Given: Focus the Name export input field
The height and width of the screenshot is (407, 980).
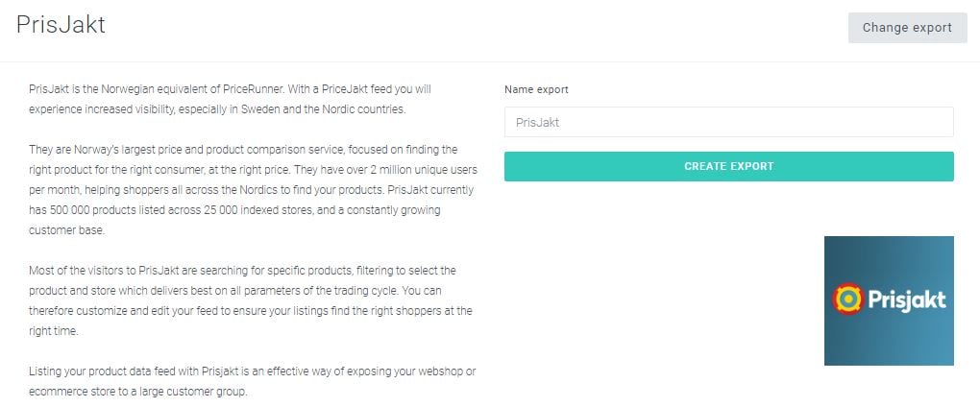Looking at the screenshot, I should click(728, 122).
